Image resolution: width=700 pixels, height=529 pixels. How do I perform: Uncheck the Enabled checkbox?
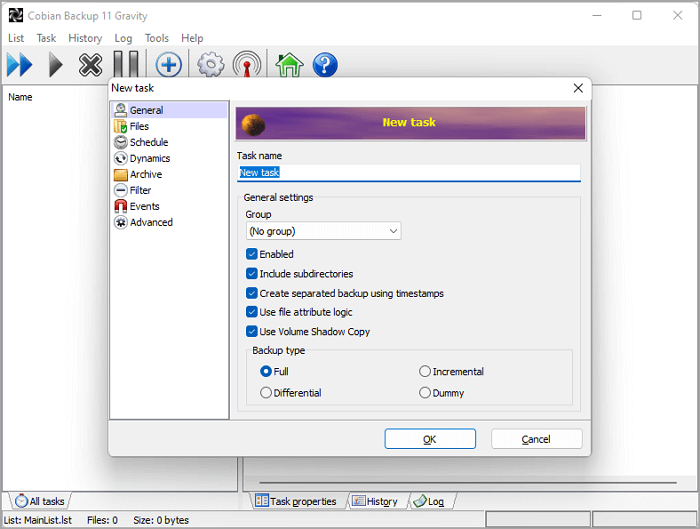point(252,254)
